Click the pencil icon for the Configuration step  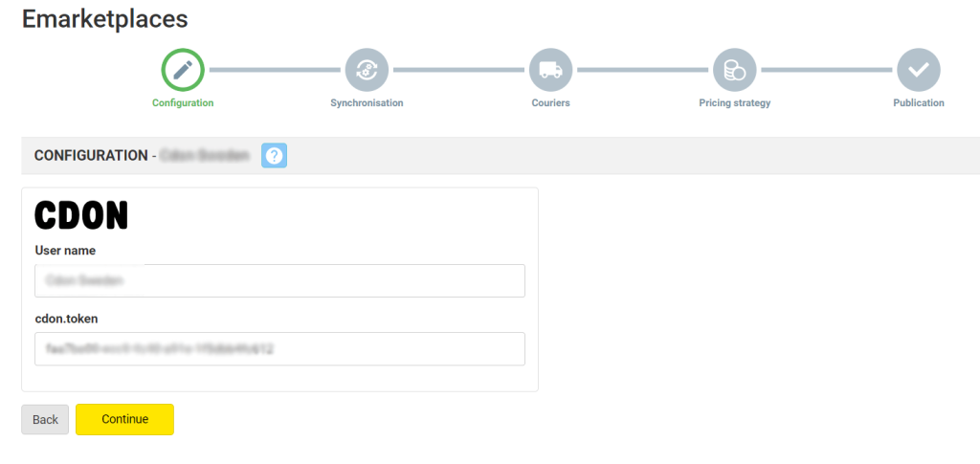(x=183, y=70)
